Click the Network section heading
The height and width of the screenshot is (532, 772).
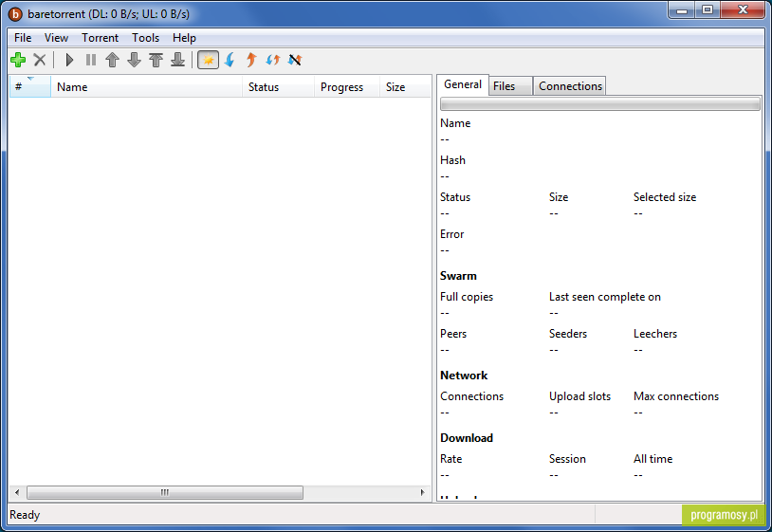(x=464, y=376)
